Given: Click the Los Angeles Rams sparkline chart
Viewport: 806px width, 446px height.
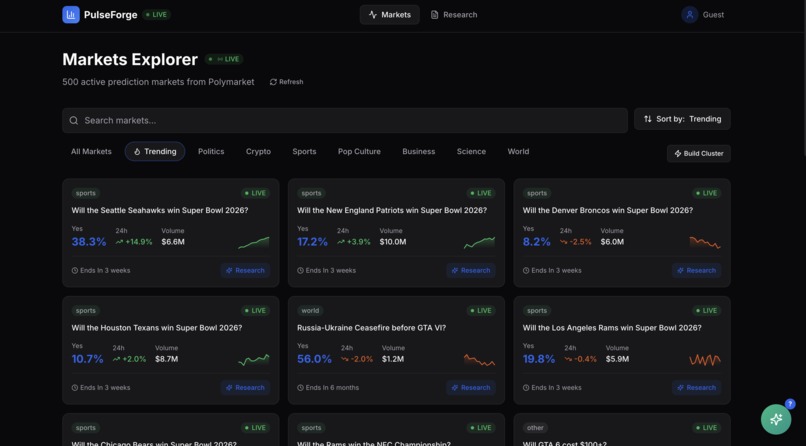Looking at the screenshot, I should tap(705, 360).
